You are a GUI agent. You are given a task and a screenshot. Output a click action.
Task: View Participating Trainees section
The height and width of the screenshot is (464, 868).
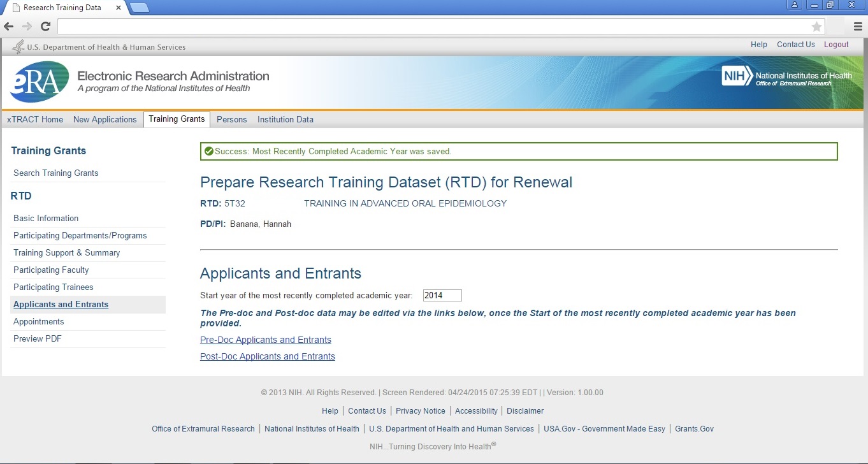click(54, 287)
